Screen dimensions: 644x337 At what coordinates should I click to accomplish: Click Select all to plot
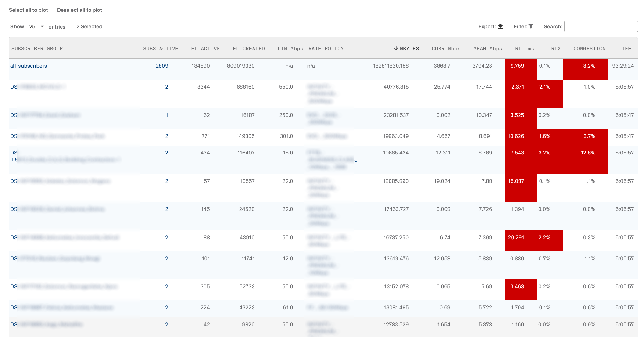pyautogui.click(x=28, y=10)
